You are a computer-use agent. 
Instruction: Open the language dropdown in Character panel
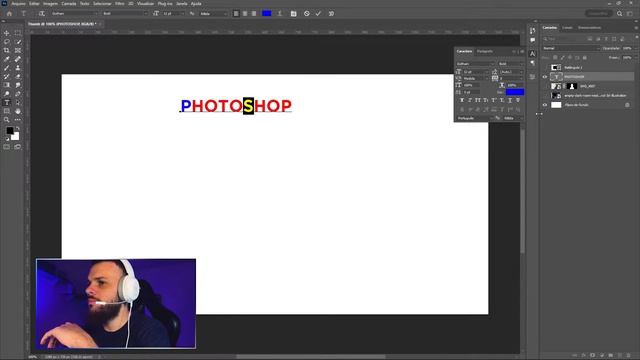[475, 118]
